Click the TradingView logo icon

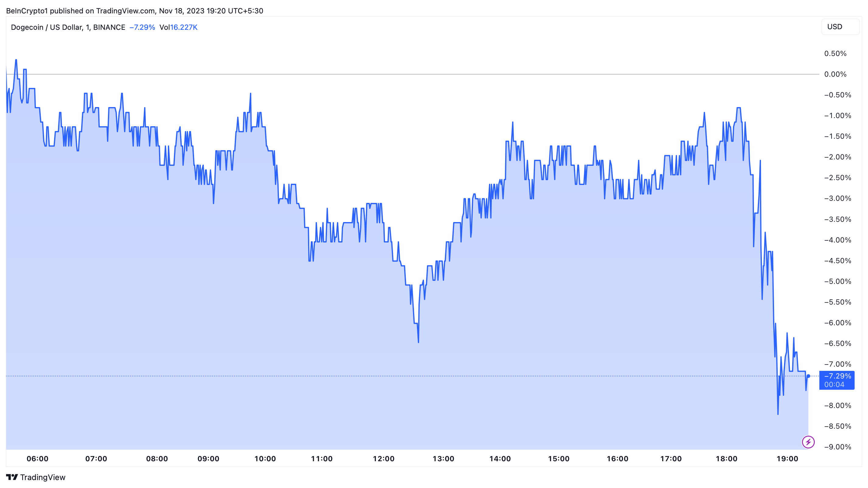click(12, 477)
